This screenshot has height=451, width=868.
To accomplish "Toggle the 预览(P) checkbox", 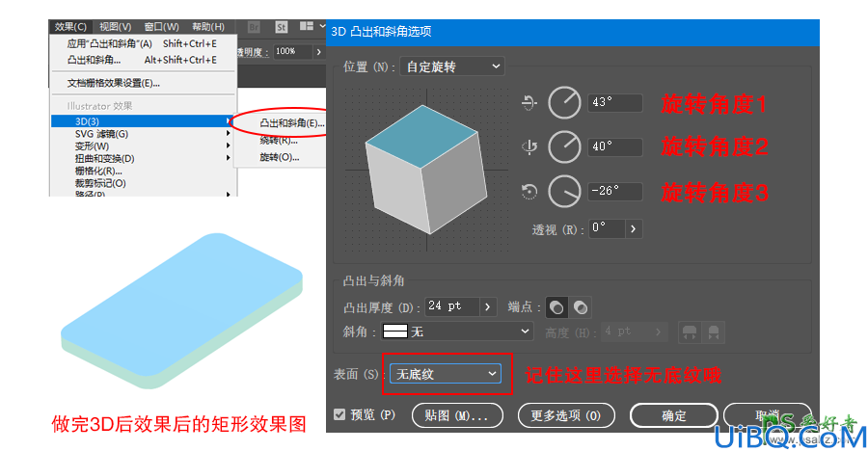I will coord(339,415).
